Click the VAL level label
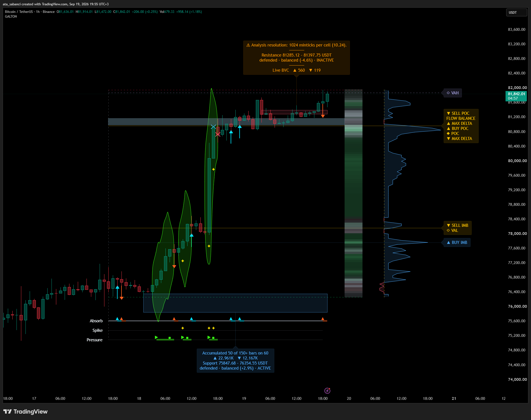Screen dimensions: 531x420 tap(452, 230)
